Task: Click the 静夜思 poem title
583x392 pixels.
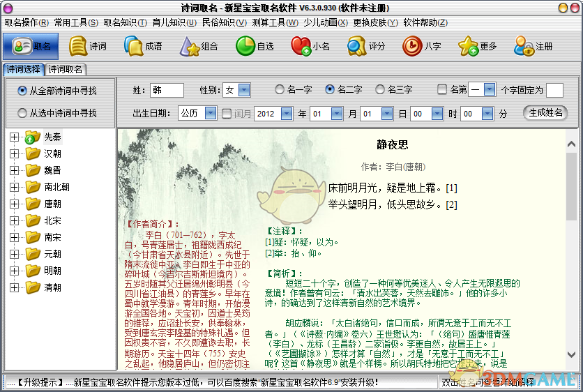Action: (x=393, y=144)
